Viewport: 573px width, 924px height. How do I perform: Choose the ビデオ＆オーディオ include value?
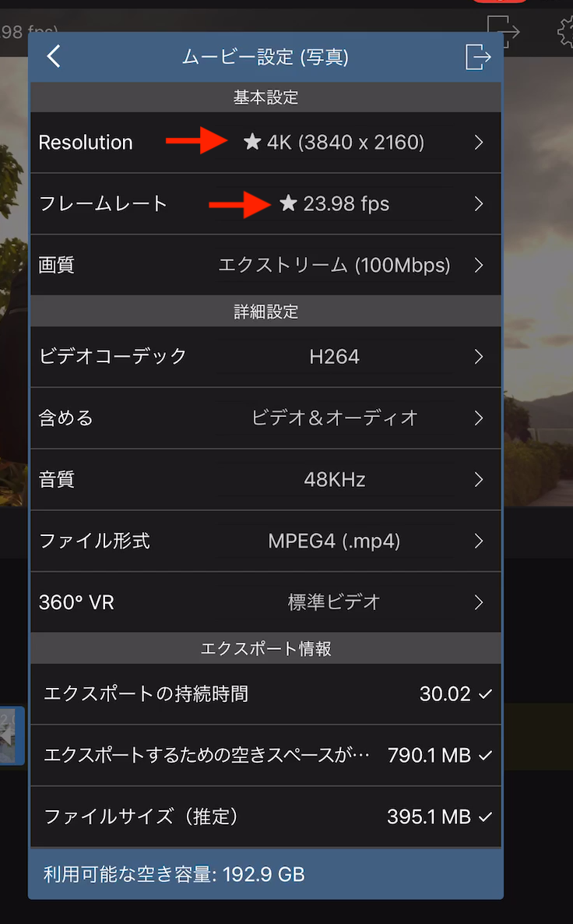pyautogui.click(x=334, y=418)
